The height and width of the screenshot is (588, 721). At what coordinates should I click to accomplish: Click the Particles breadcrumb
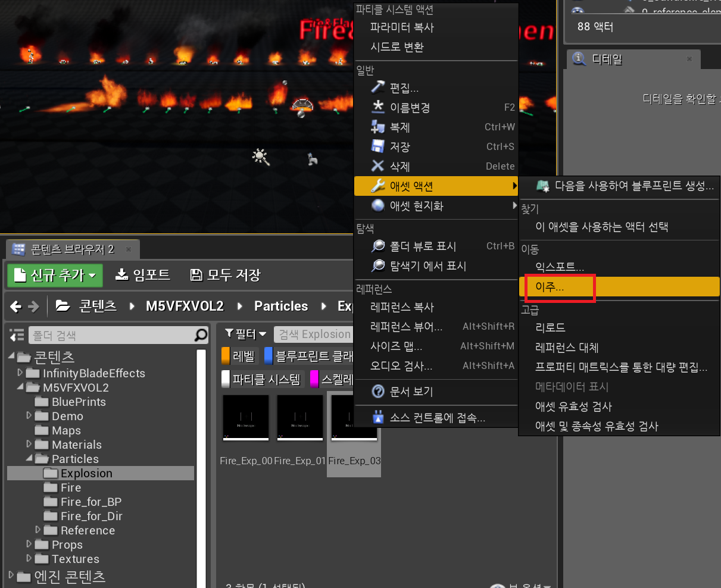coord(281,306)
